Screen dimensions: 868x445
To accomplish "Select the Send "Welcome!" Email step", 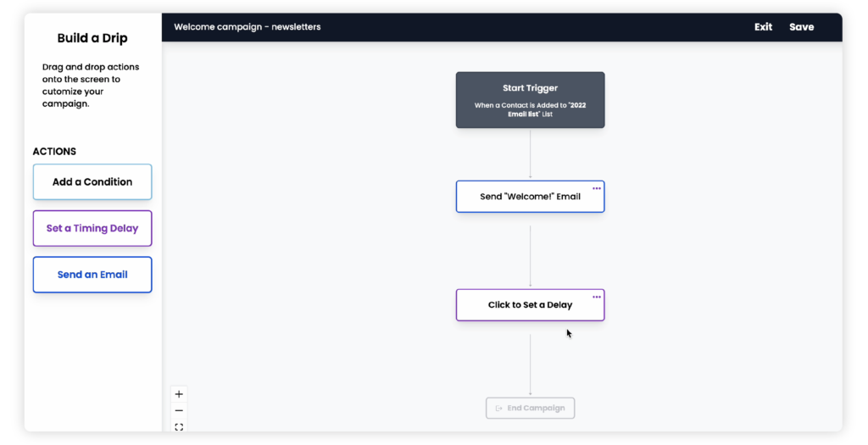I will pos(530,197).
